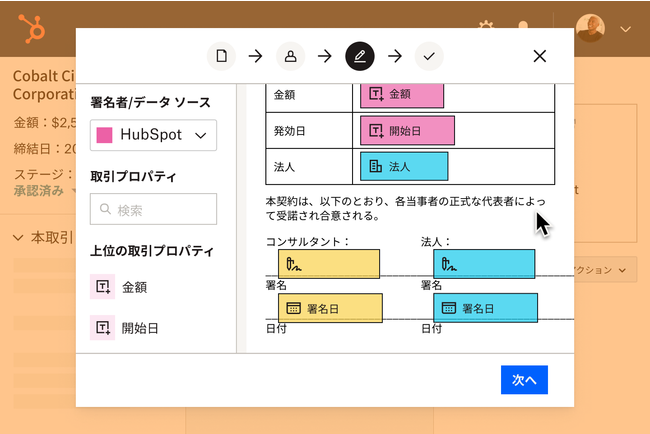650x434 pixels.
Task: Focus the 検索 property search field
Action: point(153,209)
